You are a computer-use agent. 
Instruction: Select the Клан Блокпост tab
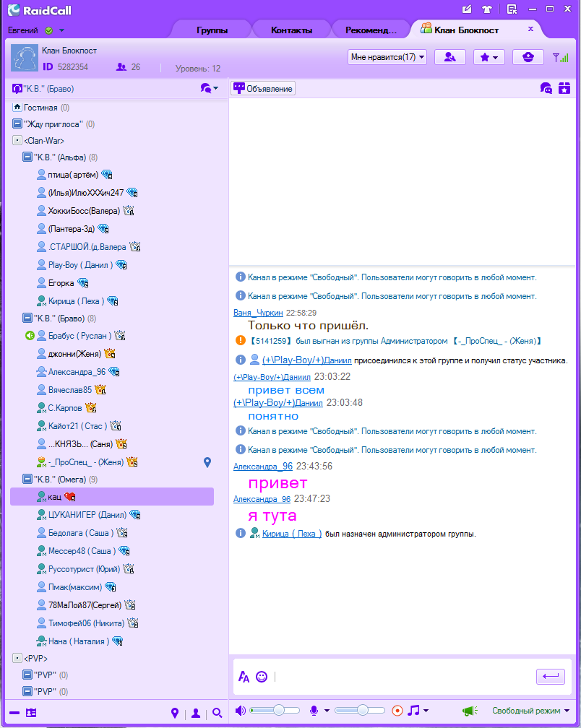pyautogui.click(x=466, y=30)
